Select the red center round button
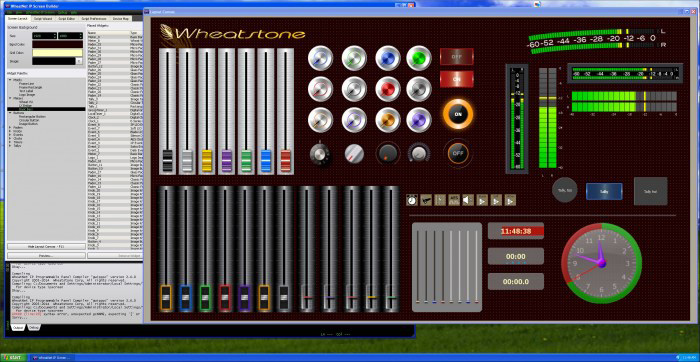Viewport: 700px width, 362px height. pyautogui.click(x=388, y=89)
